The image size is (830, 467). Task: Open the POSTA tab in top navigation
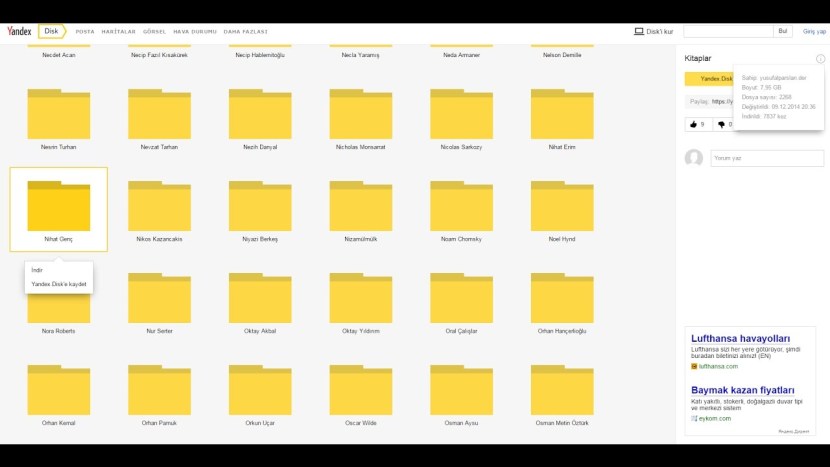[85, 32]
